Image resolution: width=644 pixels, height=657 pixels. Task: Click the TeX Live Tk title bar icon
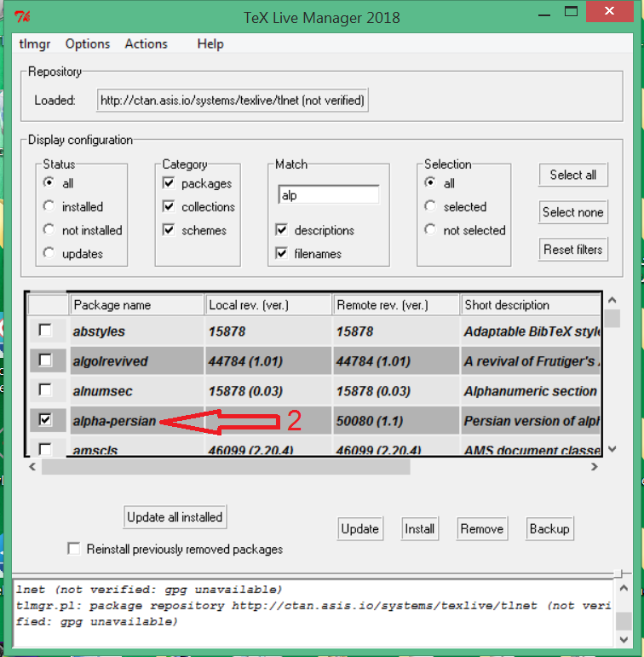pos(22,17)
